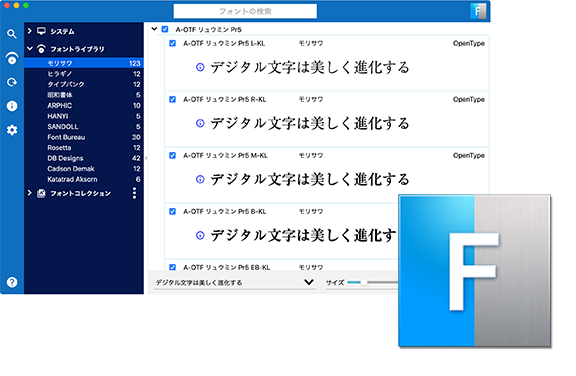Uncheck the リュウミン Pr5 B-KL checkbox
This screenshot has width=576, height=376.
172,212
